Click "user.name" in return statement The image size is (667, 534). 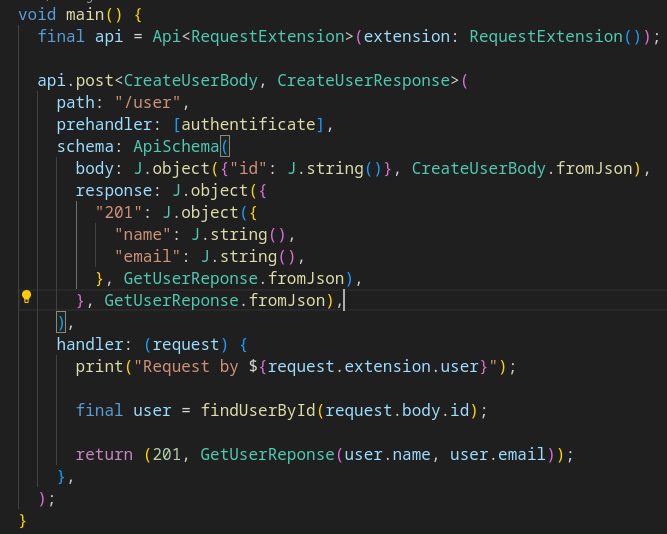tap(388, 455)
